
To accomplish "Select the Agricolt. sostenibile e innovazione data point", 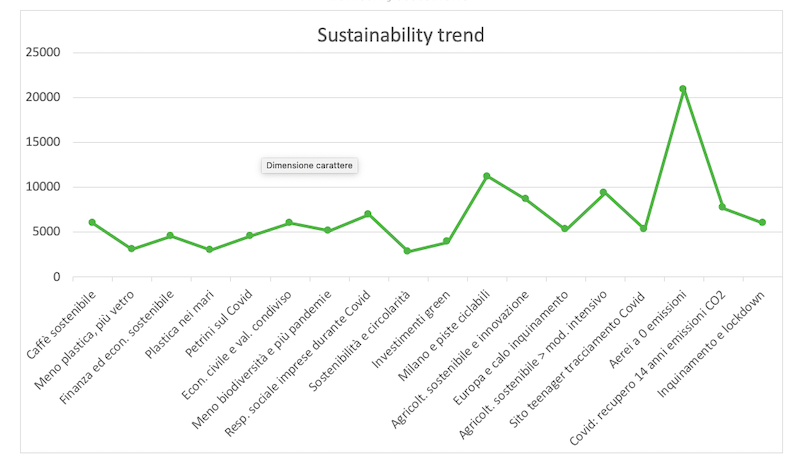I will [525, 199].
